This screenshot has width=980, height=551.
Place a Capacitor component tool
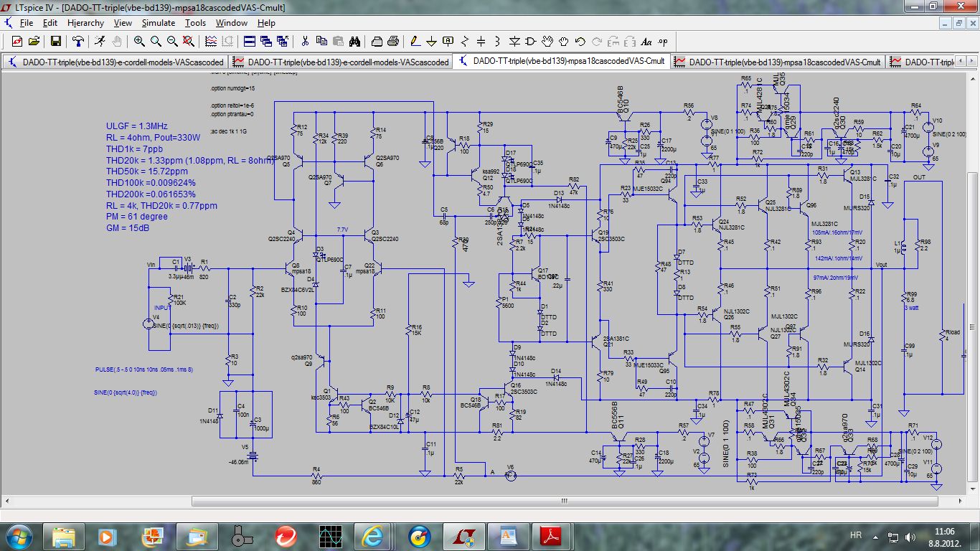481,41
